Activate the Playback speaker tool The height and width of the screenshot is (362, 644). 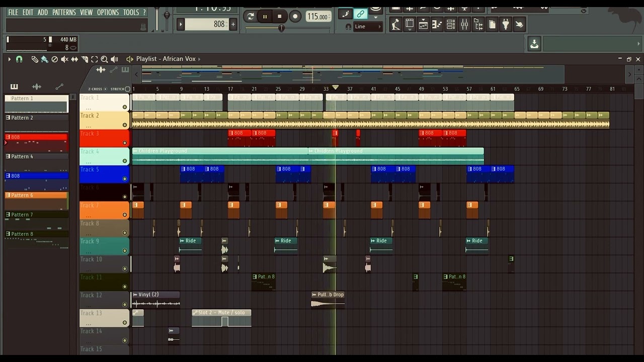click(114, 59)
